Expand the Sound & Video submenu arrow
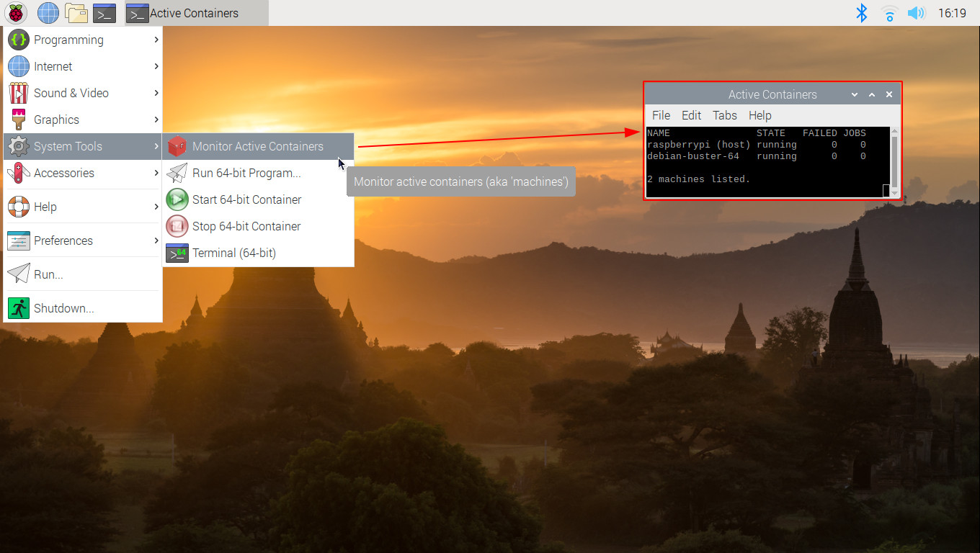 pos(156,93)
